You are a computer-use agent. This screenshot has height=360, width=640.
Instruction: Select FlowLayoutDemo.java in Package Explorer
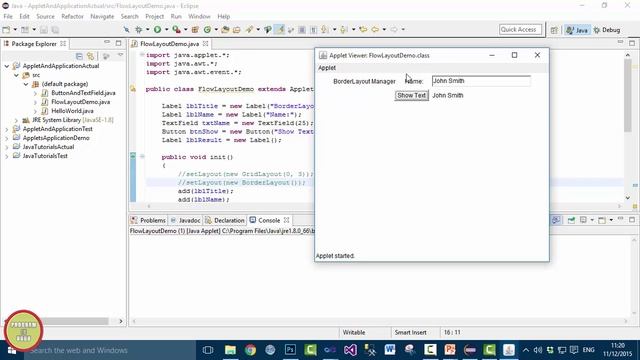click(x=80, y=102)
